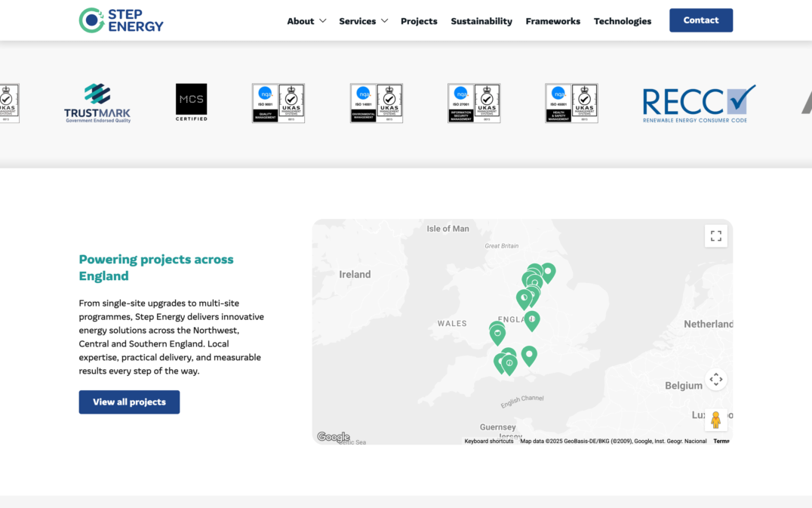Click the RECC Renewable Energy Consumer Code logo
The height and width of the screenshot is (508, 812).
point(696,102)
